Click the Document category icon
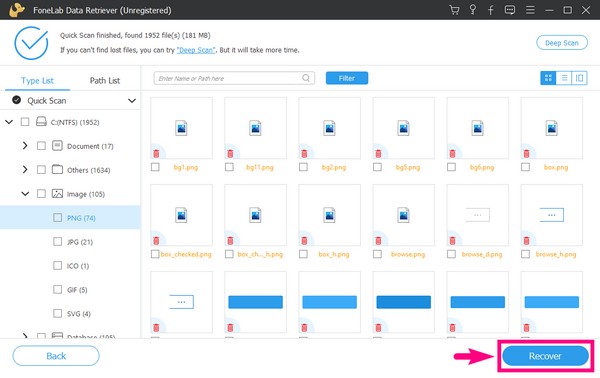The image size is (600, 378). [57, 145]
